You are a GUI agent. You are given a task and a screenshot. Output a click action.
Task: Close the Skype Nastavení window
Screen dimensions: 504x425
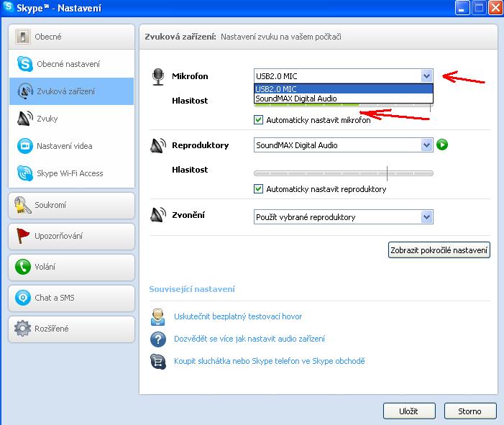(x=495, y=8)
